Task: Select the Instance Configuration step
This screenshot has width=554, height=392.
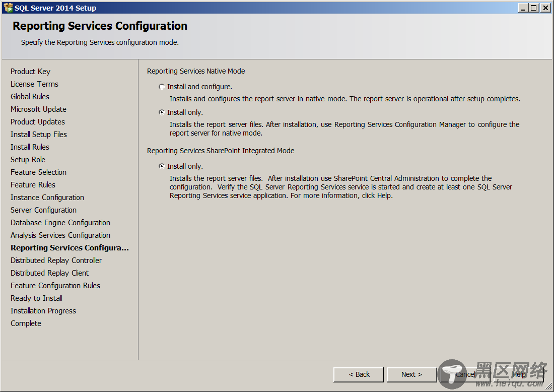Action: pos(47,198)
